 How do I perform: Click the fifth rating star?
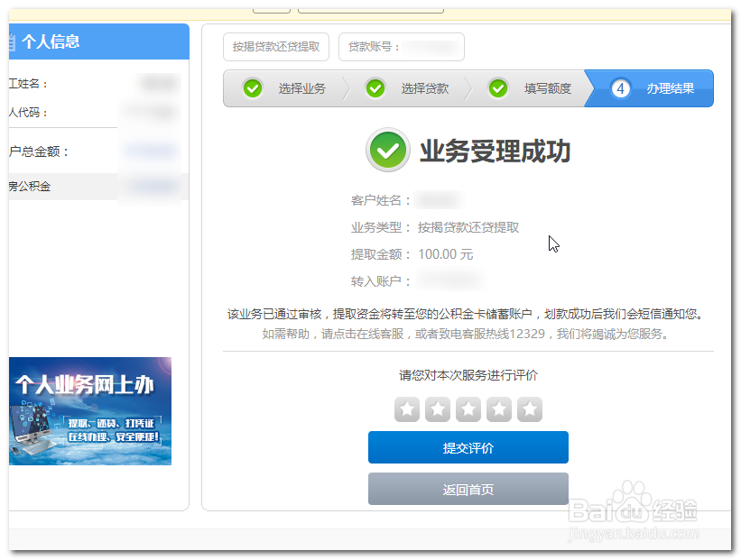(530, 409)
